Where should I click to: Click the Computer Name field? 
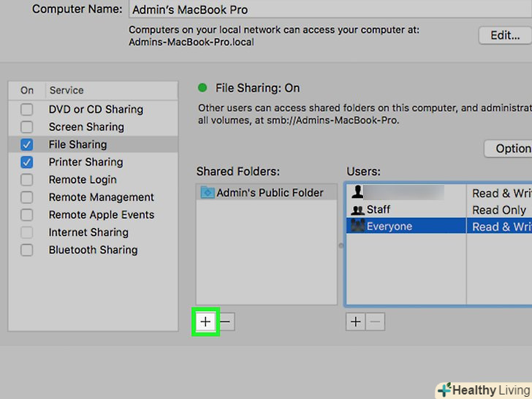tap(330, 9)
